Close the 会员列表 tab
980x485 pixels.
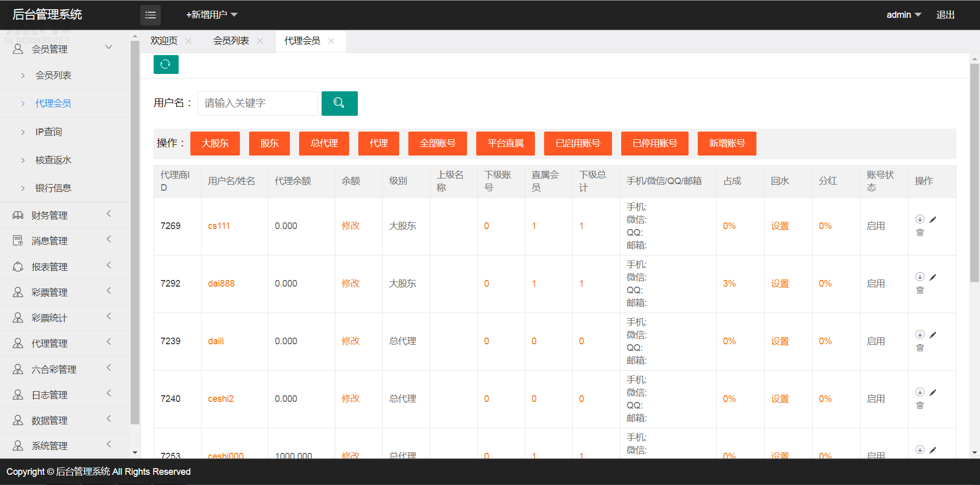260,41
